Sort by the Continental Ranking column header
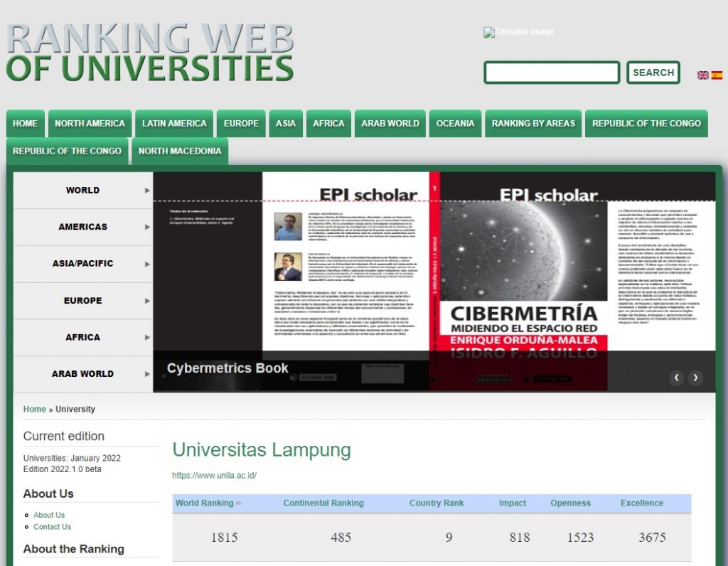Screen dimensions: 728x566 [323, 503]
